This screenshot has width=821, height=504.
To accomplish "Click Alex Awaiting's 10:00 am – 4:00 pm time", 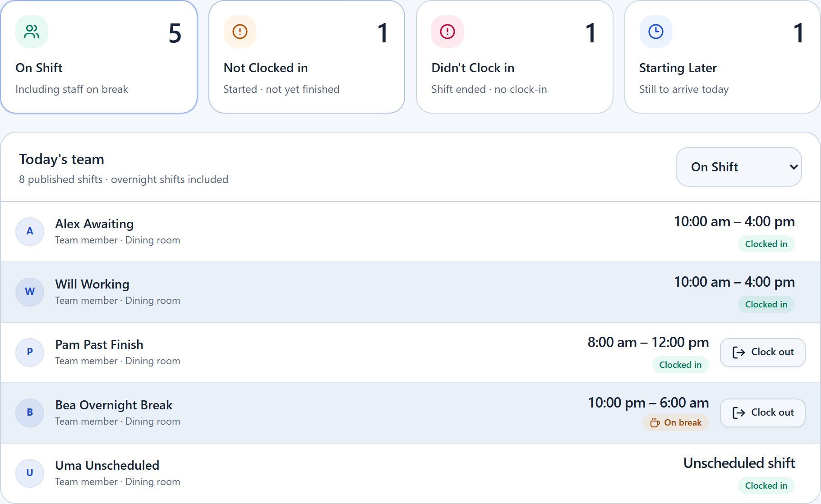I will pyautogui.click(x=734, y=221).
